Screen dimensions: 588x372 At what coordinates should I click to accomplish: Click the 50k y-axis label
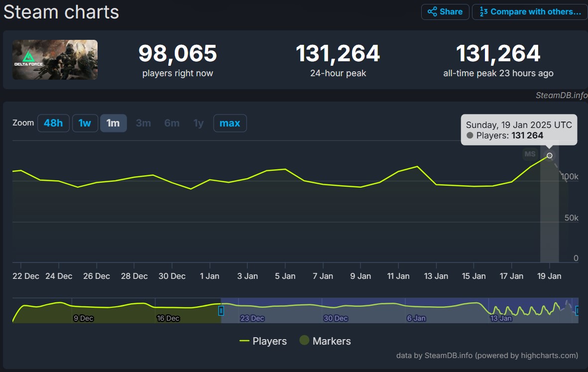pos(571,218)
